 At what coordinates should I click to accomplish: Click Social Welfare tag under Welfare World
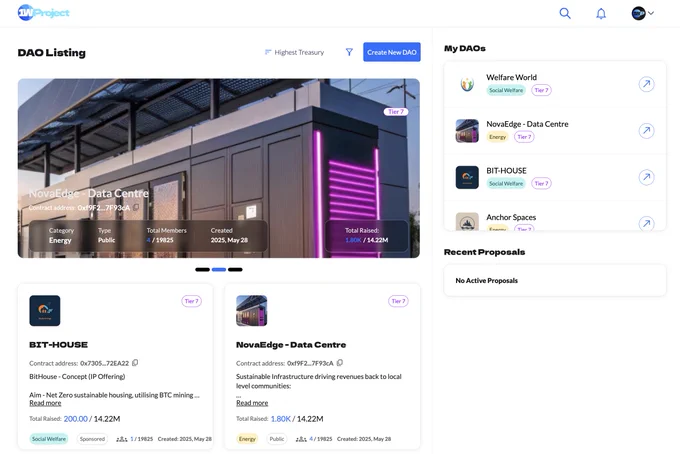(506, 90)
